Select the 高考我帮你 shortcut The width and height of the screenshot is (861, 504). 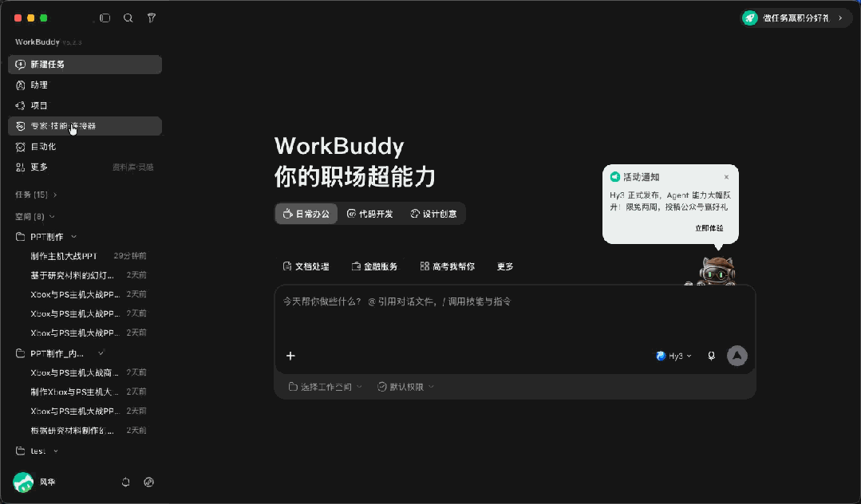click(x=447, y=266)
